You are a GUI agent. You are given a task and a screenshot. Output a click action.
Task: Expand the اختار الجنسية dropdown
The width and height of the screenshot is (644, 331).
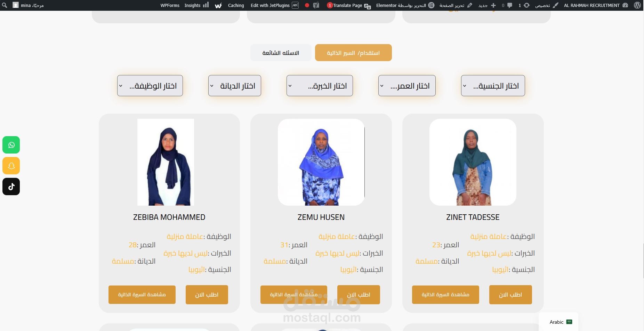point(493,85)
